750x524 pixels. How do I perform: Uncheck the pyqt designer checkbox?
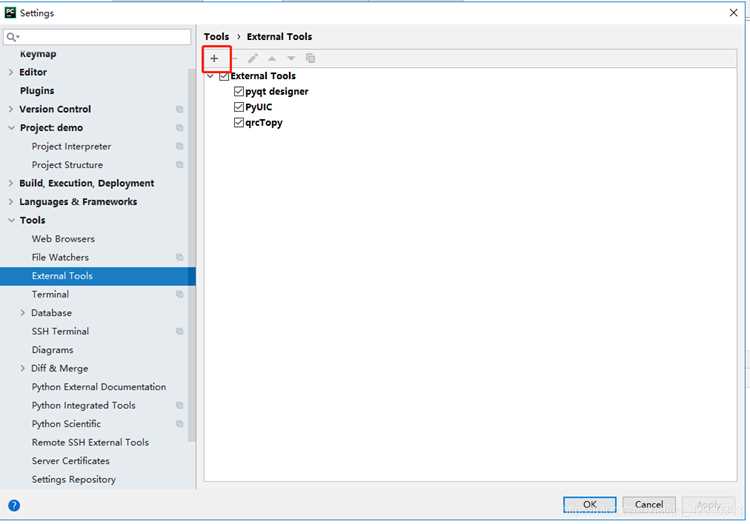pyautogui.click(x=239, y=91)
